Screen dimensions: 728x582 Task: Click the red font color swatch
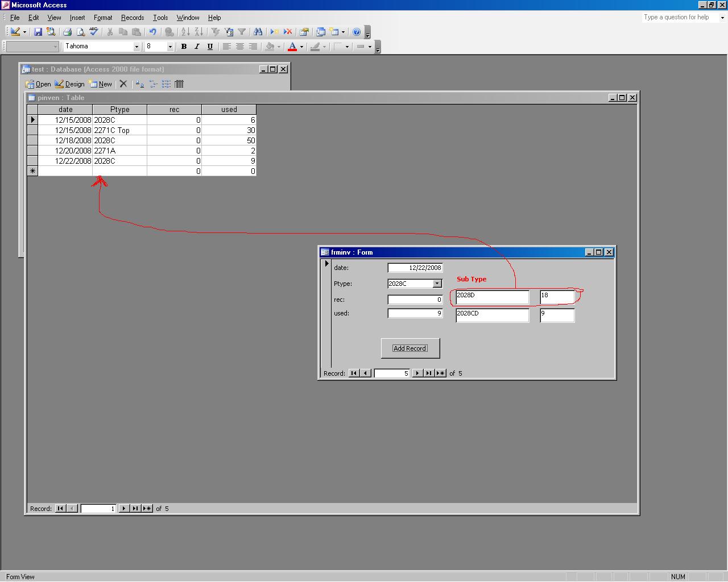point(292,47)
